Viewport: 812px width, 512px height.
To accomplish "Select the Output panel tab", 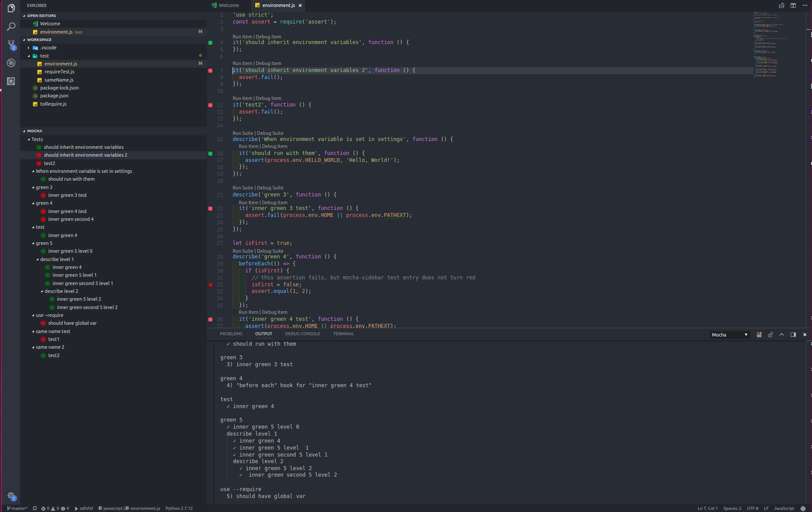I will (264, 334).
